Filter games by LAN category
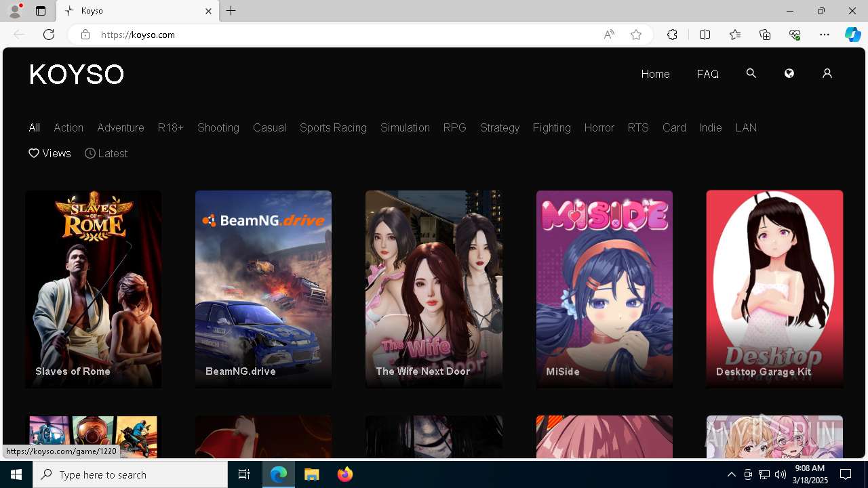The height and width of the screenshot is (488, 868). click(x=746, y=127)
